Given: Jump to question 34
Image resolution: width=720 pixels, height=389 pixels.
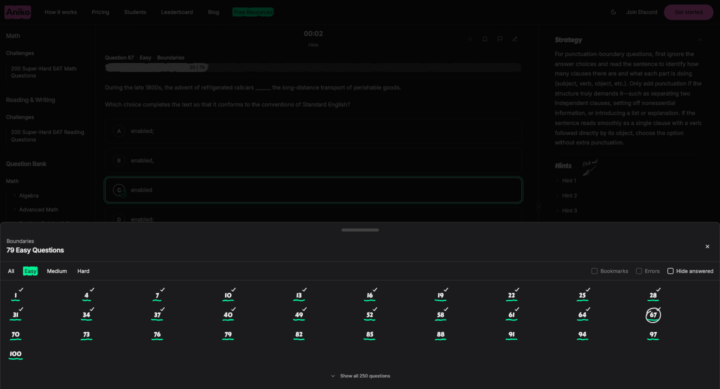Looking at the screenshot, I should point(86,315).
